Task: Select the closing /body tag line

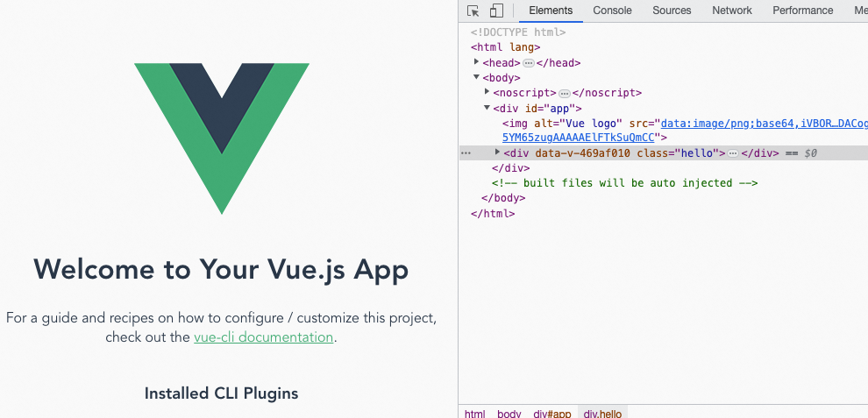Action: click(503, 198)
